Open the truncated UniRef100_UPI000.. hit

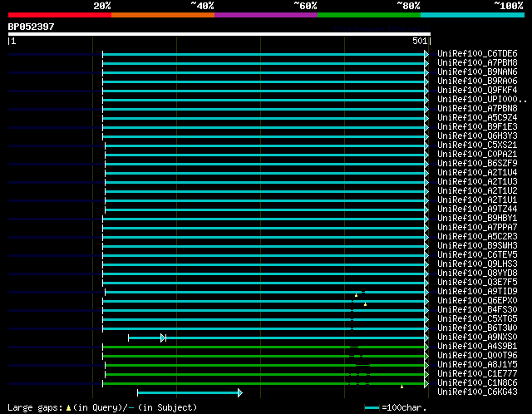[482, 99]
